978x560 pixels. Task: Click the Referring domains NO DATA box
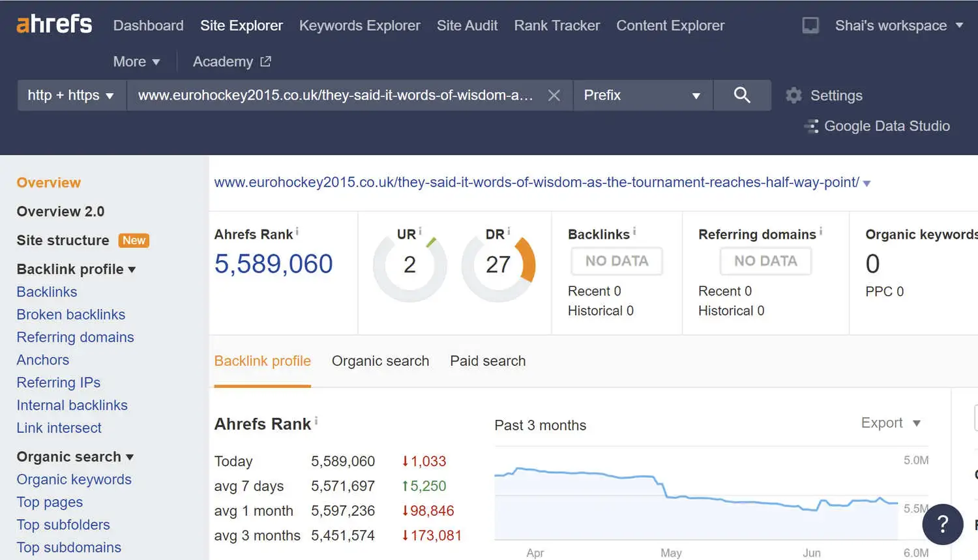point(765,261)
